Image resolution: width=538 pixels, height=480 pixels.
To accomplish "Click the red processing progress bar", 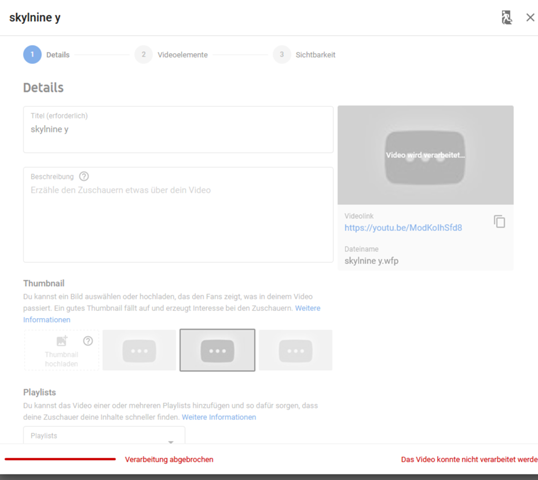I will [60, 459].
